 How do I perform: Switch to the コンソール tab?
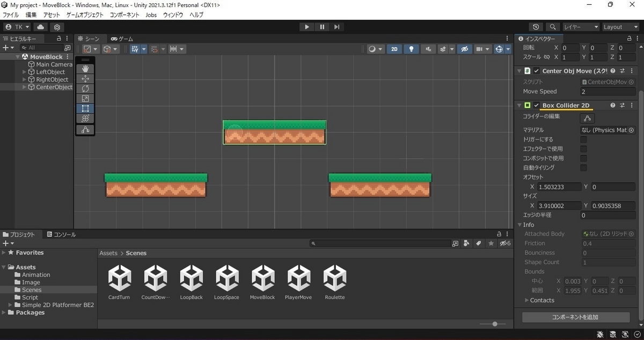[x=61, y=234]
